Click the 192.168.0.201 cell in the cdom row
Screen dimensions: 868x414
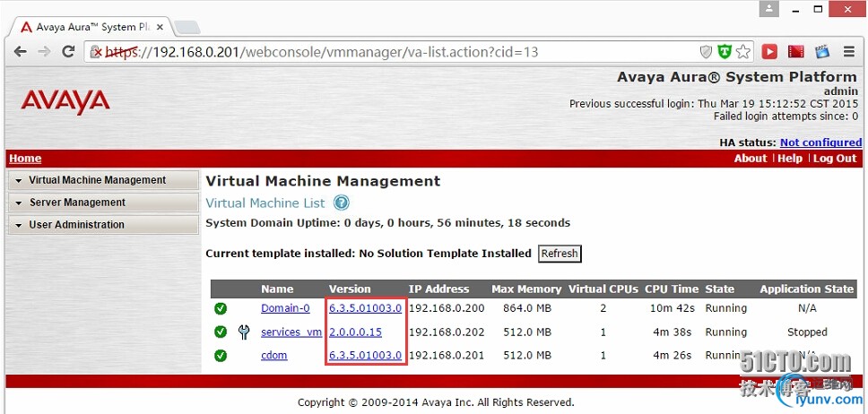(447, 356)
